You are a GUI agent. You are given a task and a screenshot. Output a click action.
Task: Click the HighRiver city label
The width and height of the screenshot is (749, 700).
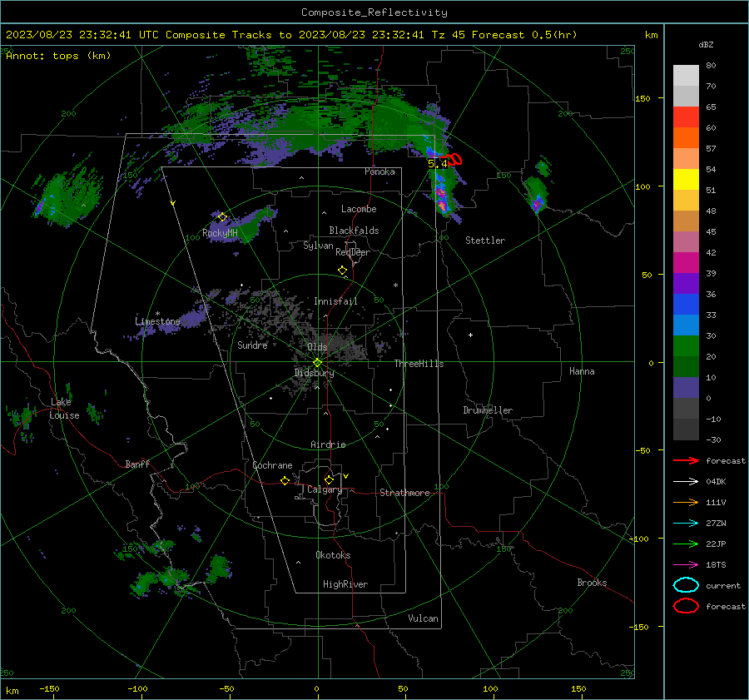(345, 584)
